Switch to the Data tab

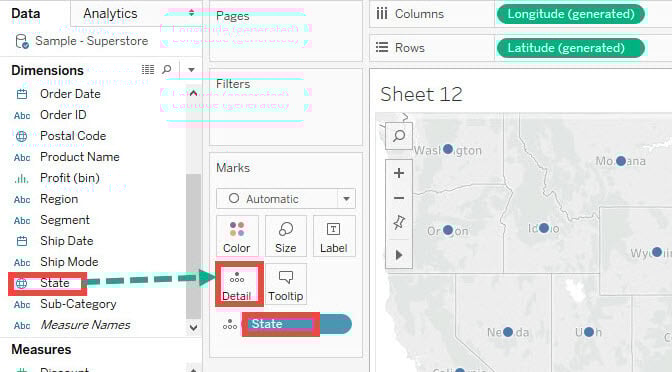(x=26, y=14)
